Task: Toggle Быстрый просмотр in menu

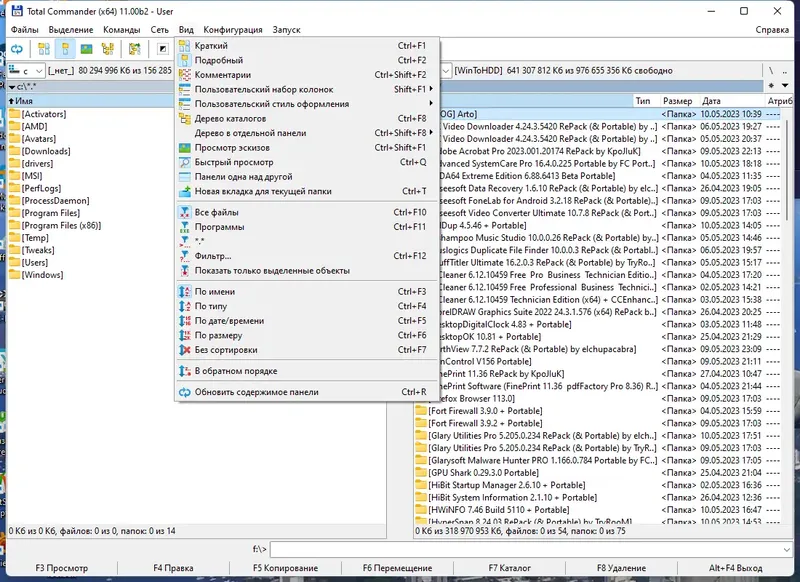Action: point(307,162)
